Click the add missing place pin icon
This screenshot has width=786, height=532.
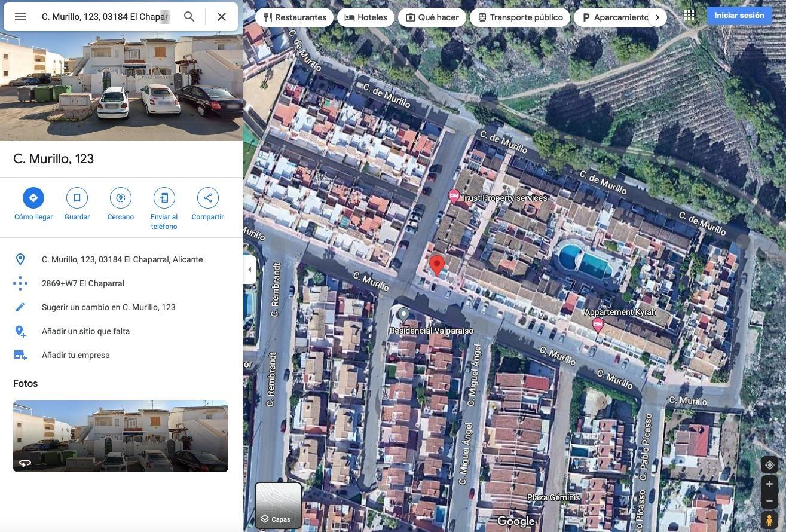(x=20, y=331)
